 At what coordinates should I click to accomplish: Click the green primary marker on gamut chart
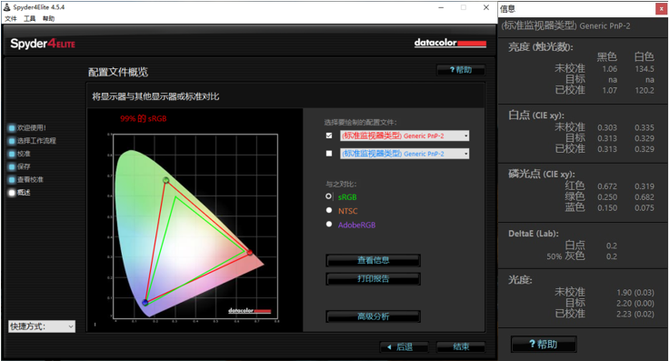coord(166,180)
